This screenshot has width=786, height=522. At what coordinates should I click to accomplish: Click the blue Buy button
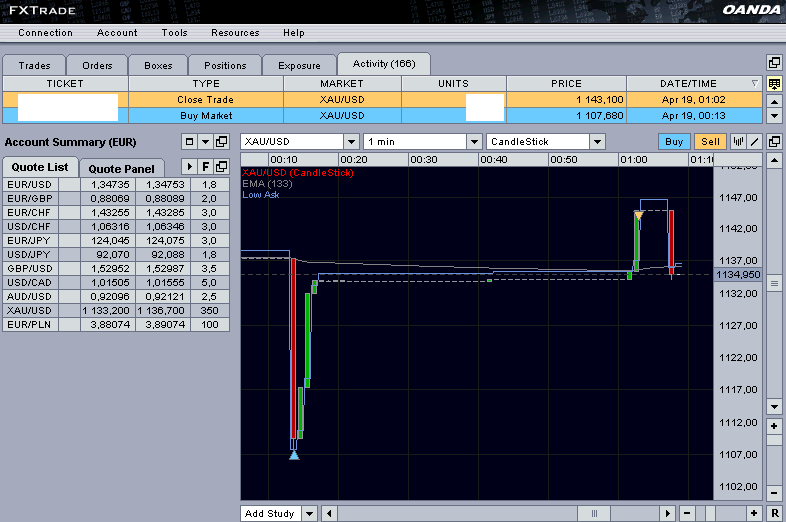[x=674, y=142]
